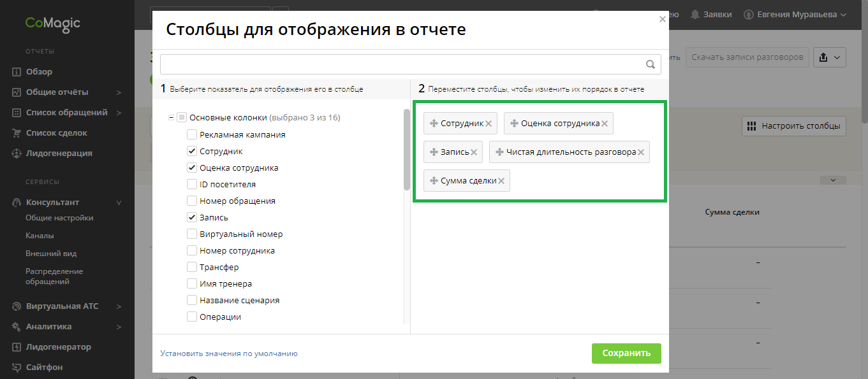
Task: Remove the Сотрудник column chip
Action: click(x=489, y=124)
